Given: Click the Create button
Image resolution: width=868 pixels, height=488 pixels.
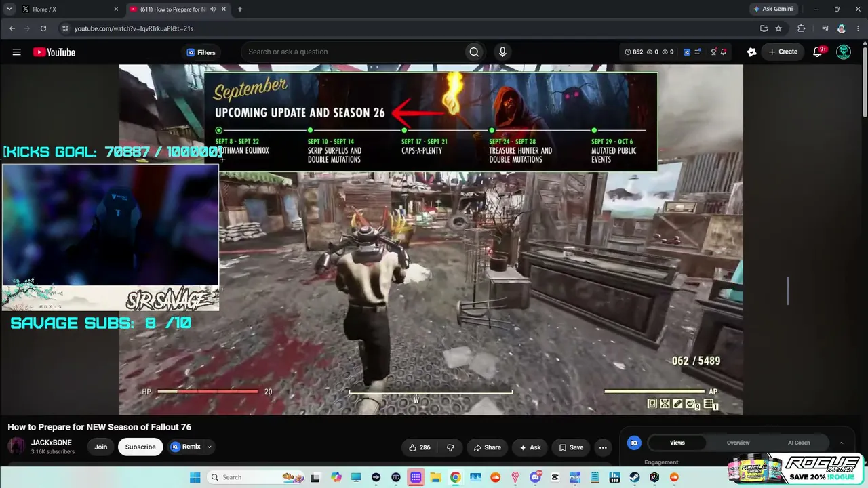Looking at the screenshot, I should tap(783, 52).
